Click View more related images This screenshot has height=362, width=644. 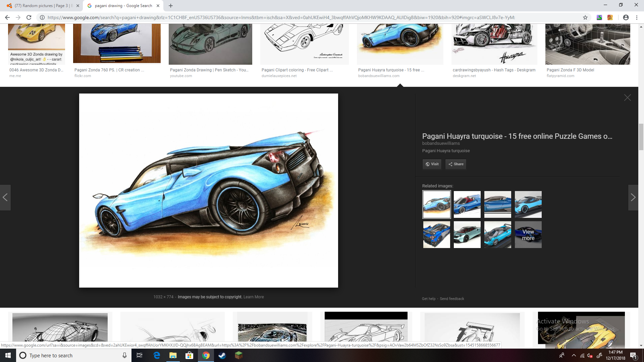point(528,235)
